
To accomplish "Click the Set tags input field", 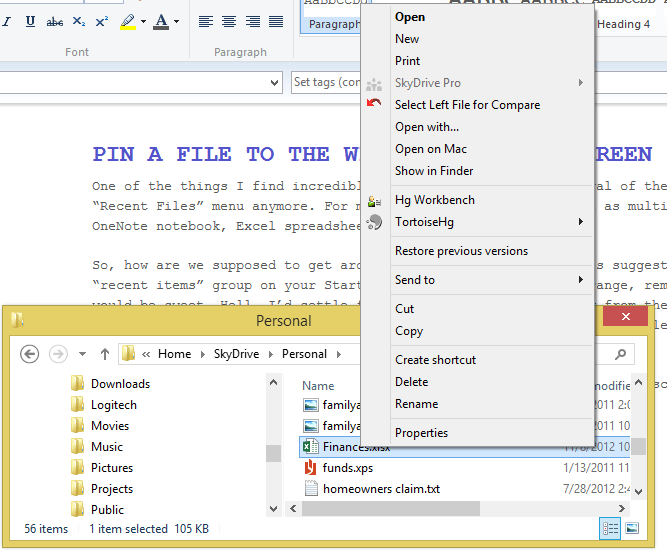I will pyautogui.click(x=326, y=82).
